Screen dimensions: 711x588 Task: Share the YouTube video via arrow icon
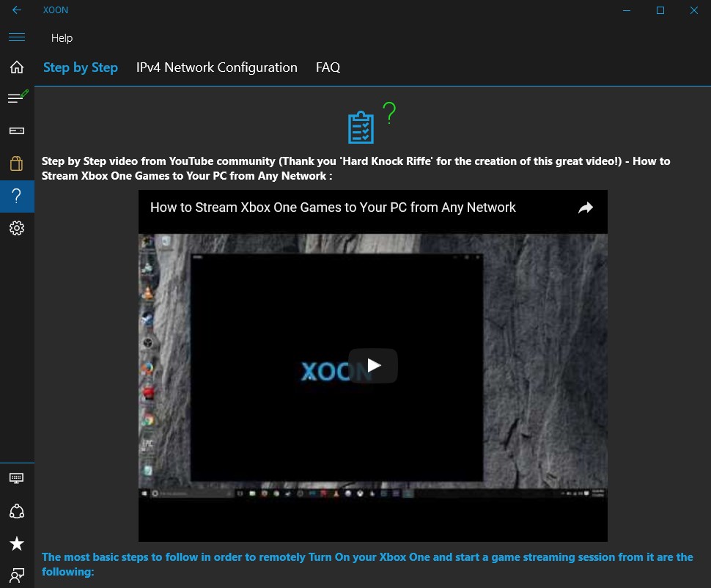point(586,207)
